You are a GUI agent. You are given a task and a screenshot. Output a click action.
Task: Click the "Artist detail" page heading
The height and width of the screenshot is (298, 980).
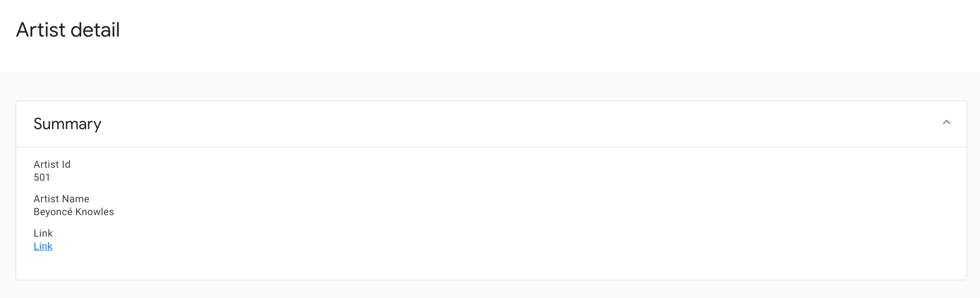pyautogui.click(x=68, y=30)
